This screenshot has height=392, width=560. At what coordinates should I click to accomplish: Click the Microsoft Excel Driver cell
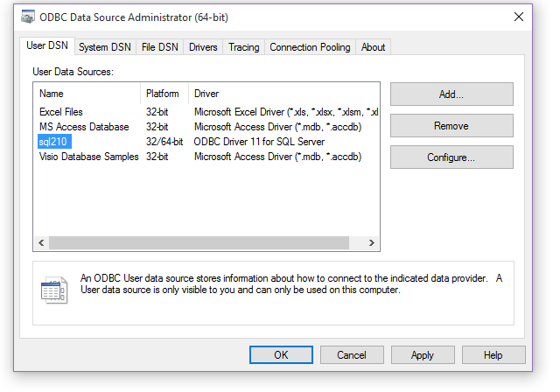pyautogui.click(x=286, y=112)
